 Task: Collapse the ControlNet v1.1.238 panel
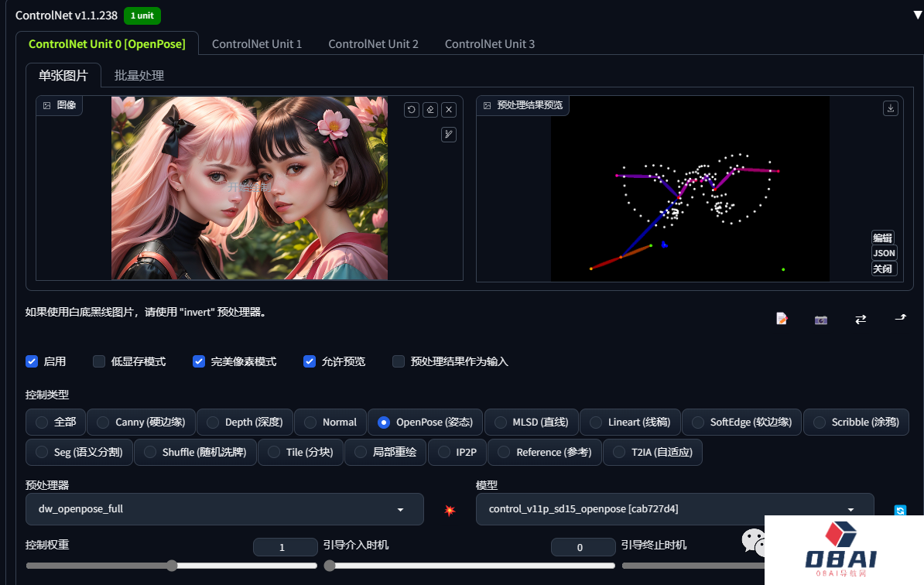click(x=917, y=15)
